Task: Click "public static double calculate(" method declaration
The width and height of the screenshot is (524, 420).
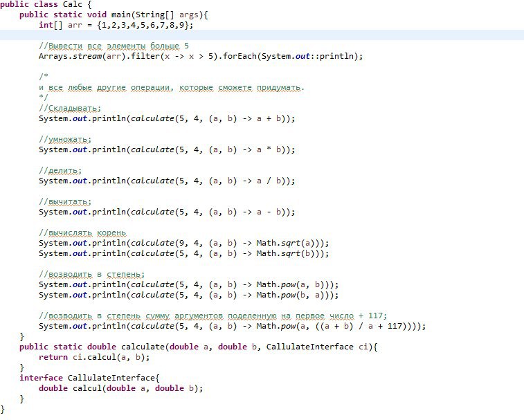Action: (x=94, y=347)
